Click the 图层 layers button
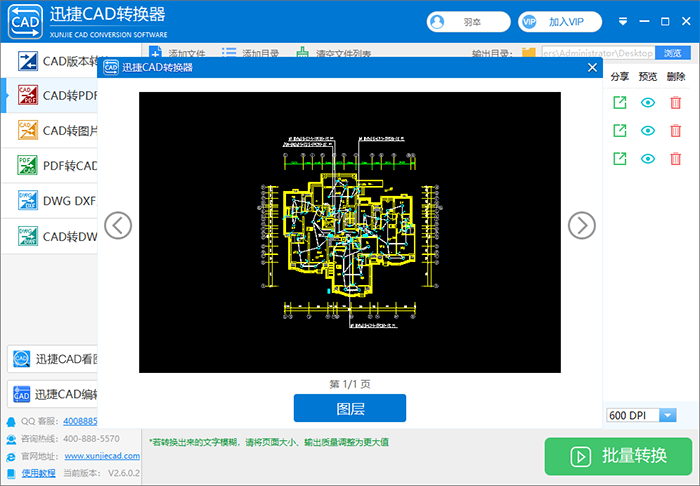The image size is (700, 486). pyautogui.click(x=350, y=408)
